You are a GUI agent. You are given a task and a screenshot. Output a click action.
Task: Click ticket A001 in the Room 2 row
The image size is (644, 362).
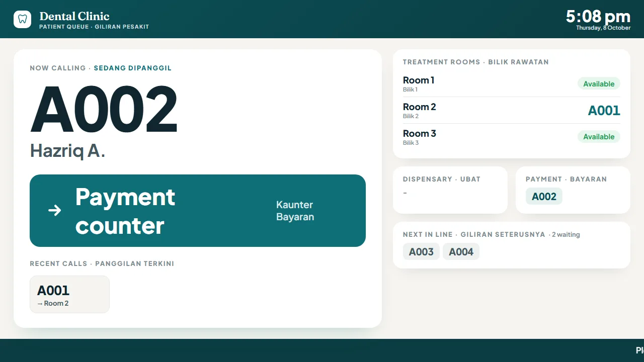604,111
